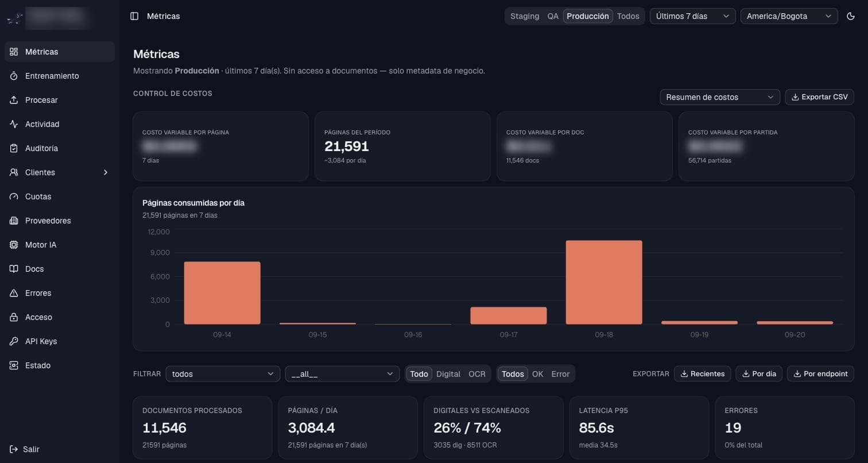Open Docs in the sidebar

(x=60, y=269)
